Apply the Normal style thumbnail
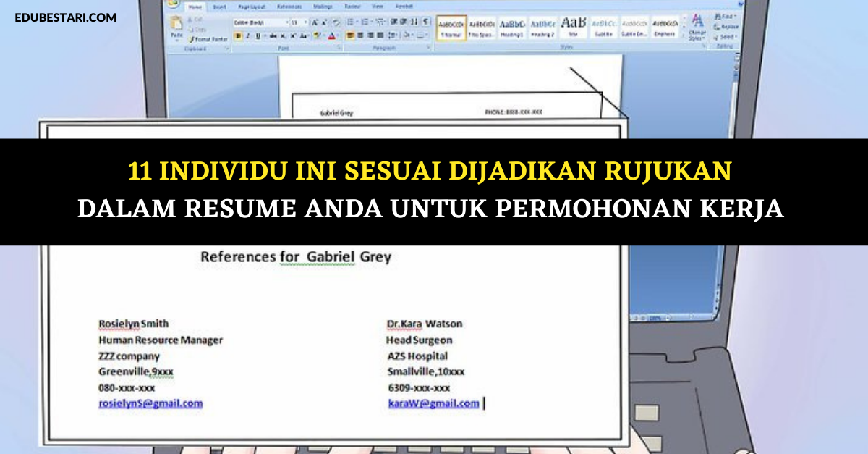 [x=451, y=28]
